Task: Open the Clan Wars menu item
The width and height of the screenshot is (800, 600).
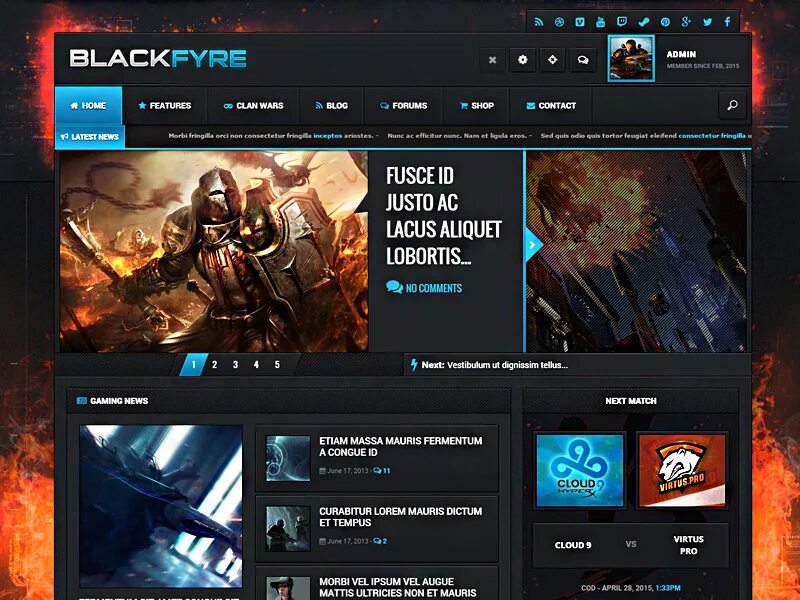Action: click(254, 106)
